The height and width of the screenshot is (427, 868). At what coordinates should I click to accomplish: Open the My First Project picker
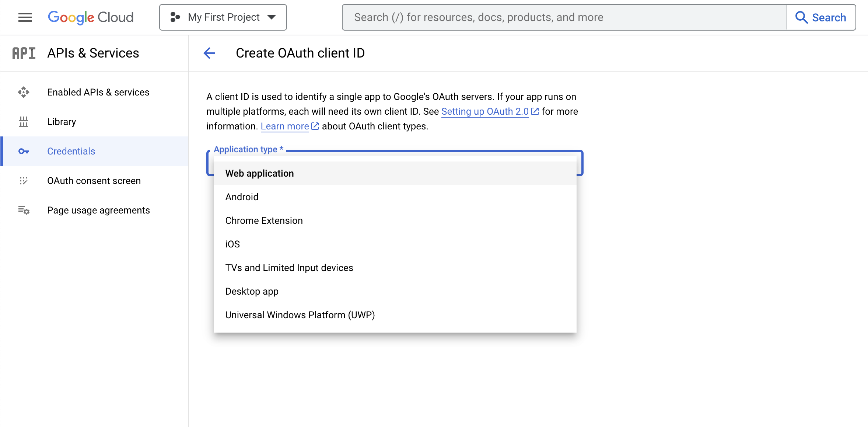pyautogui.click(x=223, y=17)
